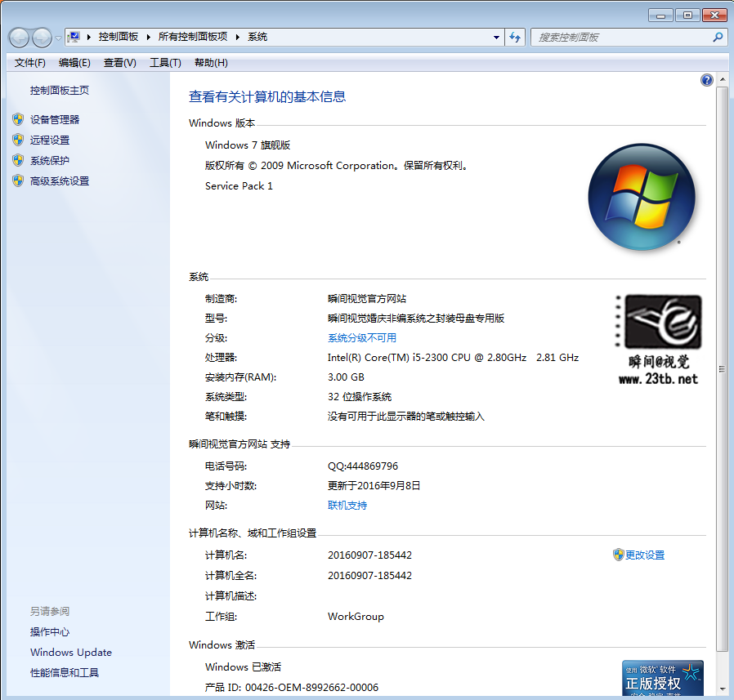Open 性能信息和工具 link
The height and width of the screenshot is (700, 734).
65,673
